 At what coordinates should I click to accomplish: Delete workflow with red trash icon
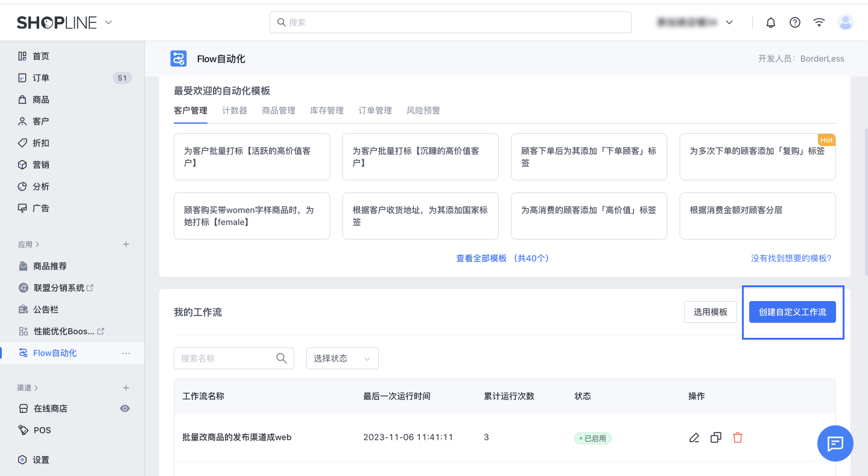(738, 437)
